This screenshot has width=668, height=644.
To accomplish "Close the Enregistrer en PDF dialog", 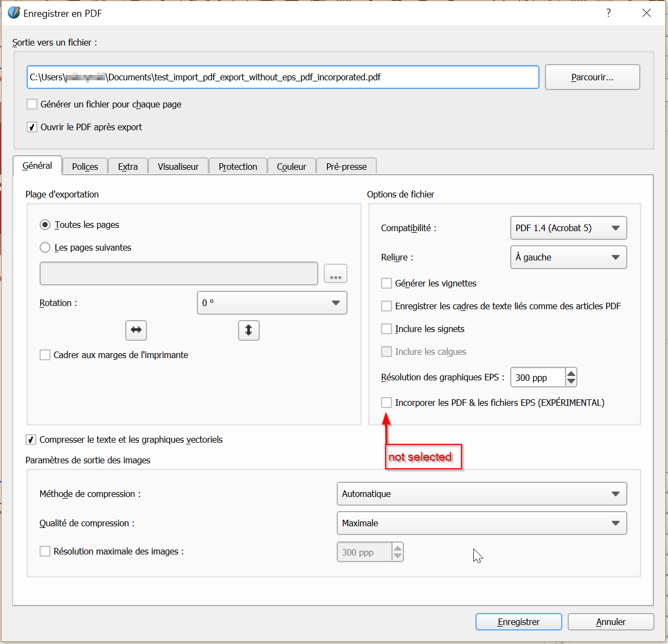I will [646, 13].
